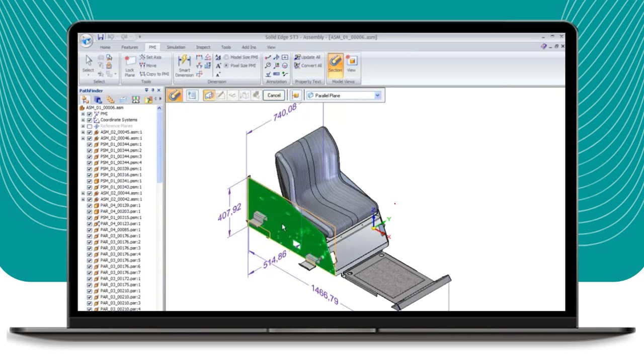Screen dimensions: 644x362
Task: Expand the Coordinate Systems node
Action: coord(83,120)
